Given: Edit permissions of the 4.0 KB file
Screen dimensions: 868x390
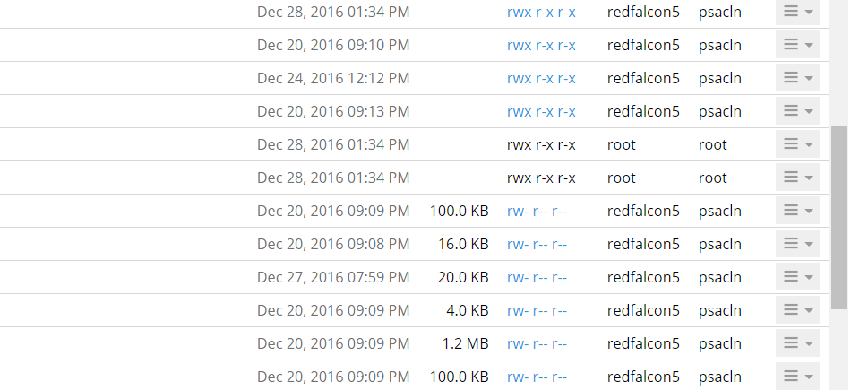Looking at the screenshot, I should click(537, 310).
